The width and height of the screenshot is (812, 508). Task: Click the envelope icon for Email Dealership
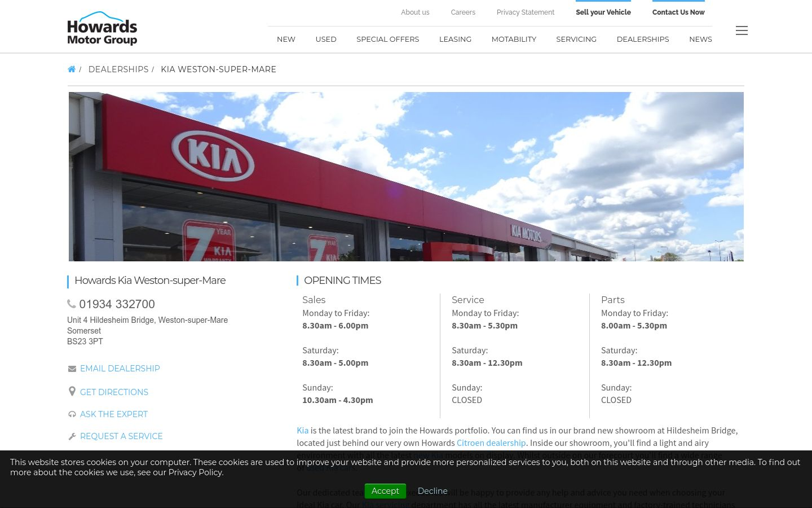(x=72, y=369)
